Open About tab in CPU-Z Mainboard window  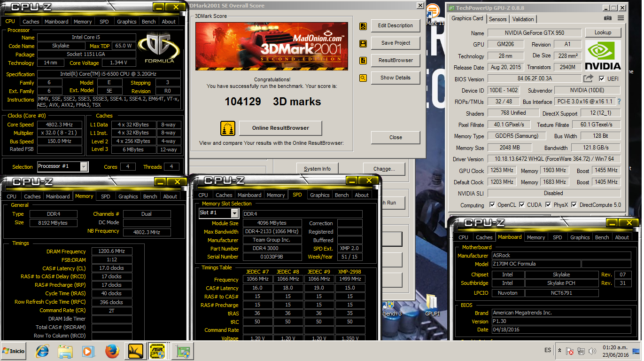point(622,237)
